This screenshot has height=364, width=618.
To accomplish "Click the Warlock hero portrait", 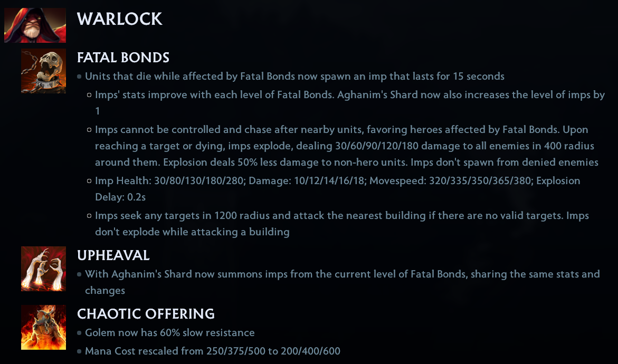I will tap(35, 25).
